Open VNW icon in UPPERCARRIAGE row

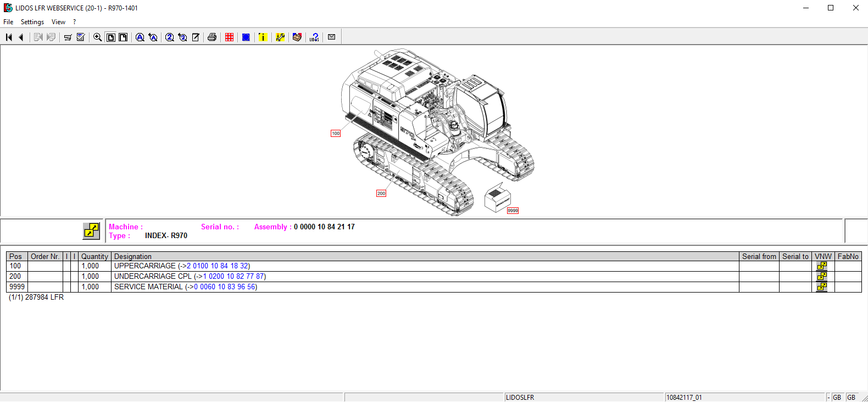822,266
